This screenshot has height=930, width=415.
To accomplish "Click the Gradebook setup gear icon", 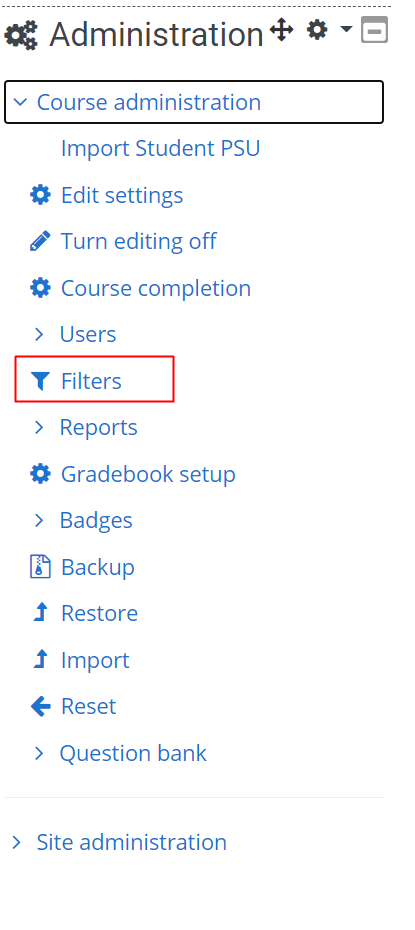I will tap(40, 474).
